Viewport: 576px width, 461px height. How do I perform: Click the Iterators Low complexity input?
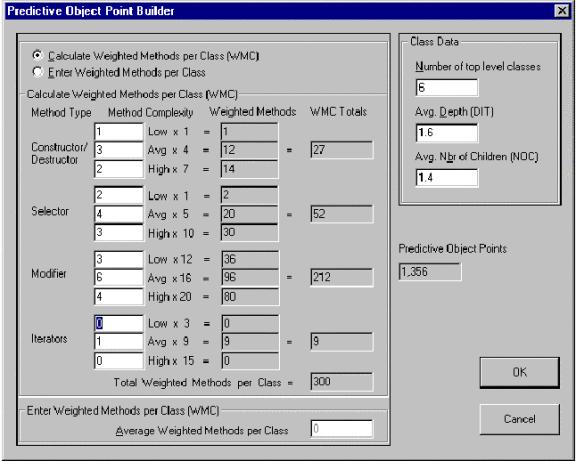(119, 324)
